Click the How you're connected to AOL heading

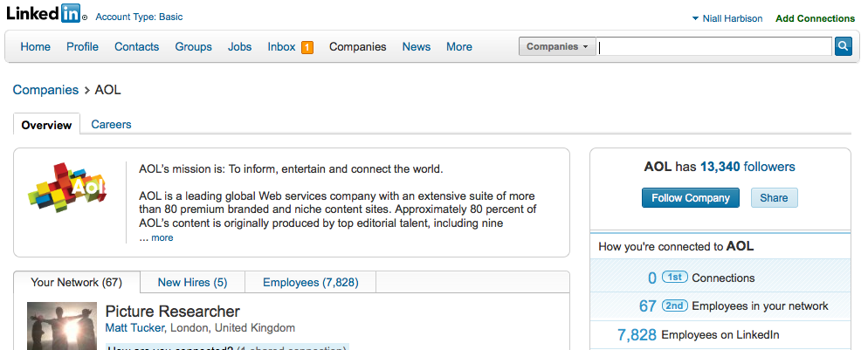676,247
